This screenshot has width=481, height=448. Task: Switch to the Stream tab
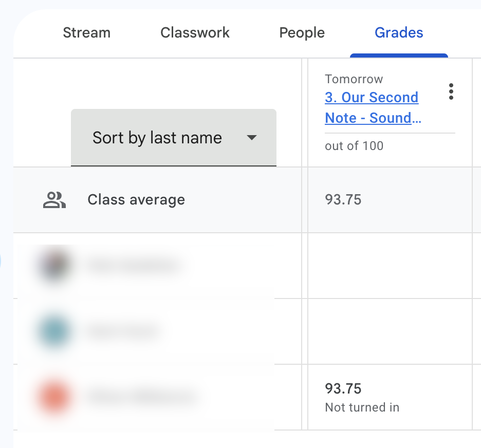tap(86, 33)
